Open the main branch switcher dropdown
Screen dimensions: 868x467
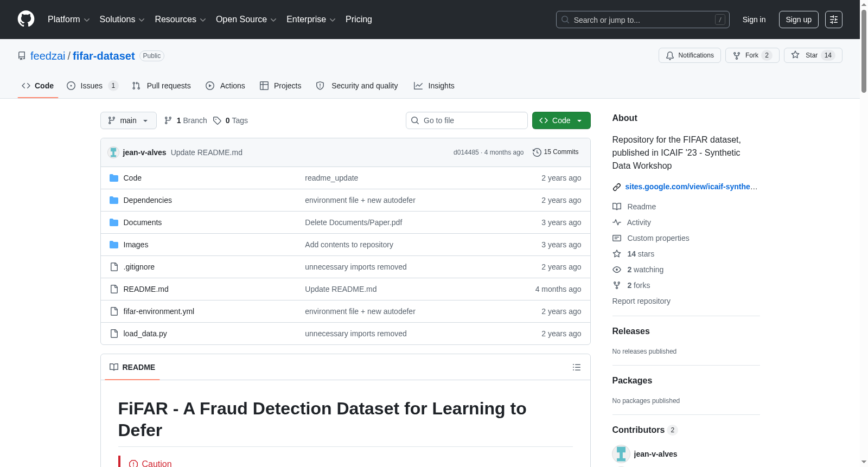tap(129, 120)
